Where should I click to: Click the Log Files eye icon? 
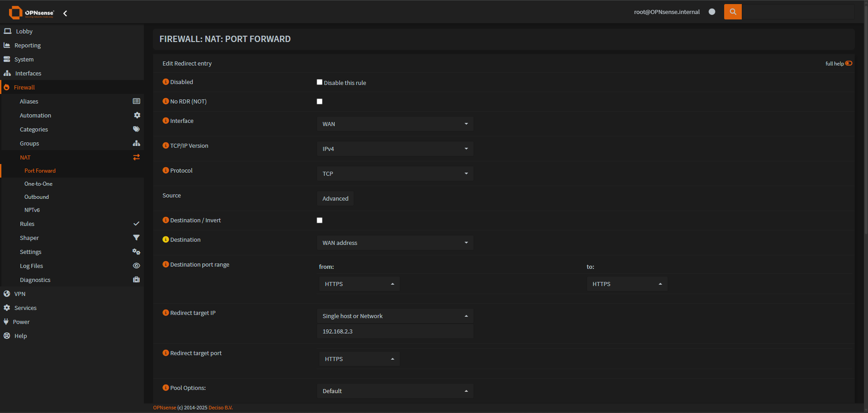click(x=136, y=266)
